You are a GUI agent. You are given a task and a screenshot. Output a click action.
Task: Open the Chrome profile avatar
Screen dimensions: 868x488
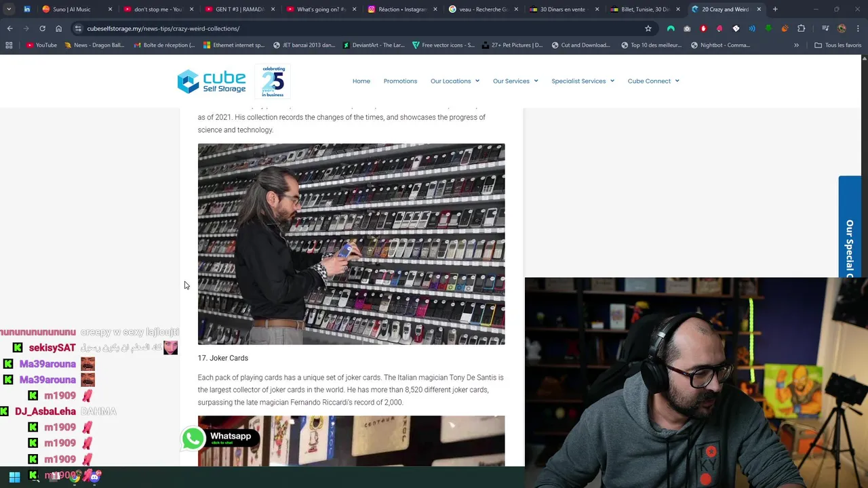[x=842, y=28]
